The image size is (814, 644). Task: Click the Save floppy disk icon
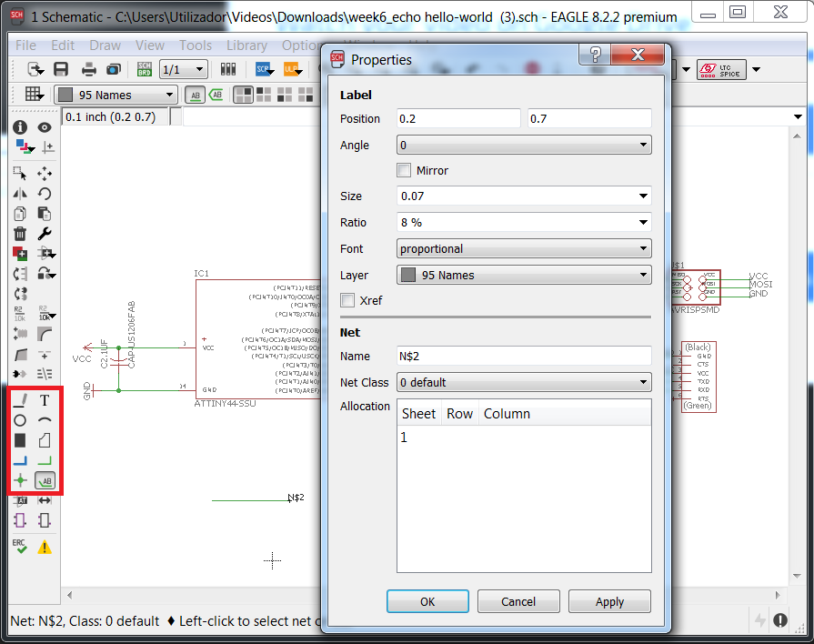click(61, 69)
